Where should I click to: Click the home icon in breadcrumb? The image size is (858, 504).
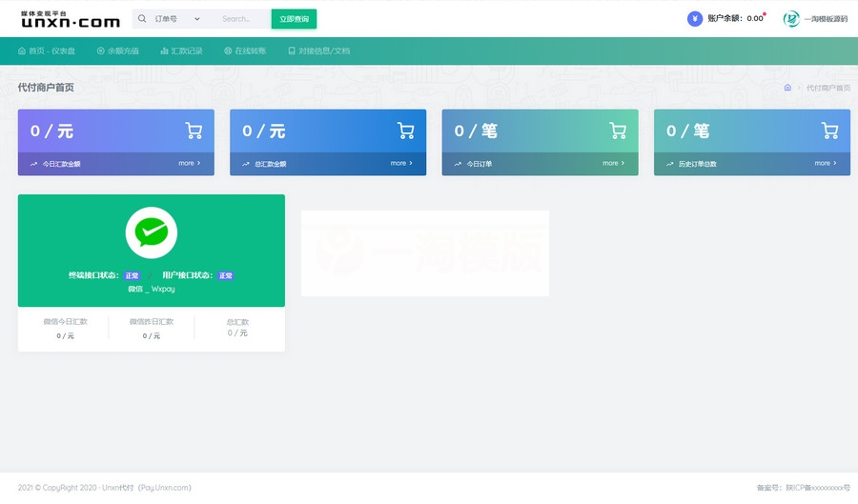(x=787, y=88)
